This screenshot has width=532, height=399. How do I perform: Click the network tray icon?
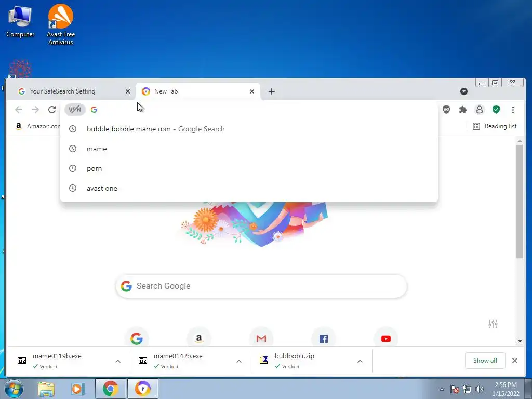[x=467, y=389]
